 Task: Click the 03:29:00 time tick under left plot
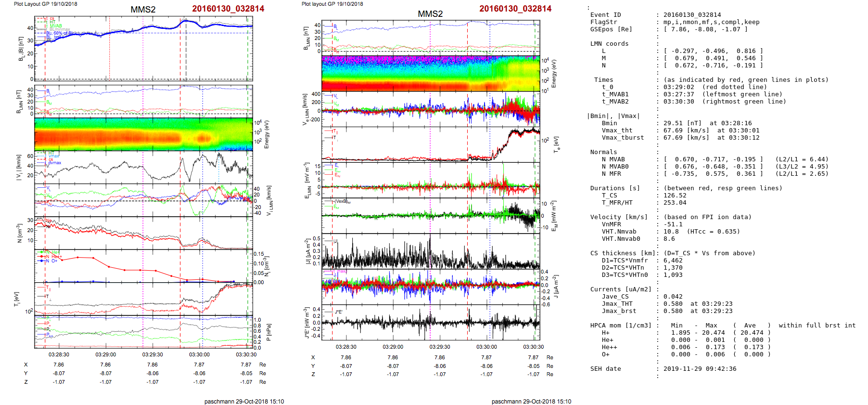(x=105, y=354)
